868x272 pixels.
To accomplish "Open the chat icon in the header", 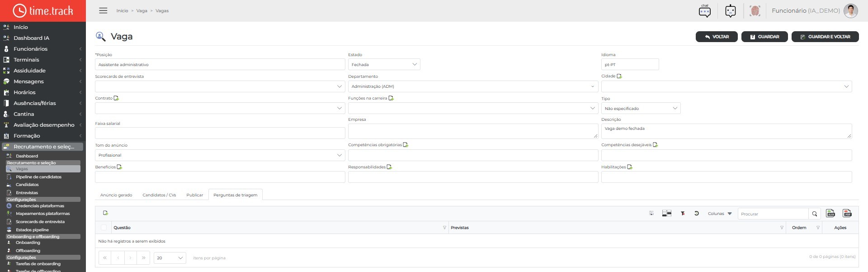I will click(x=704, y=11).
